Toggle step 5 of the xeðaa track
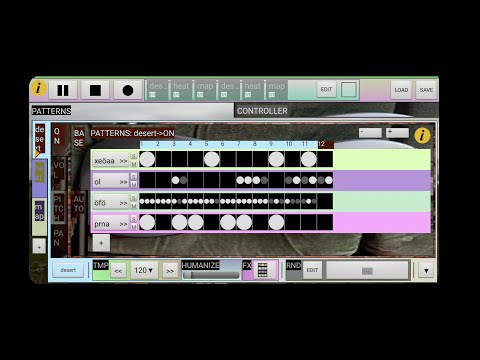480x360 pixels. pos(212,159)
